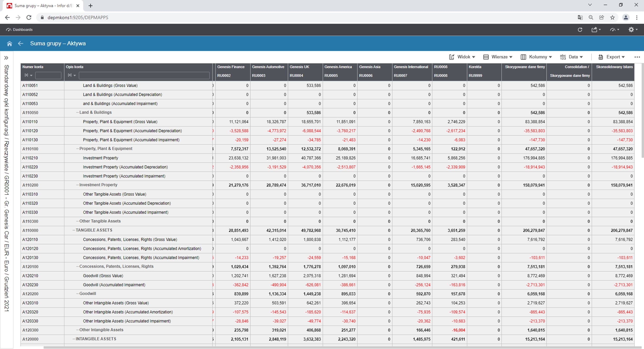Click the Numer konta filter input
The height and width of the screenshot is (349, 644).
tap(48, 75)
